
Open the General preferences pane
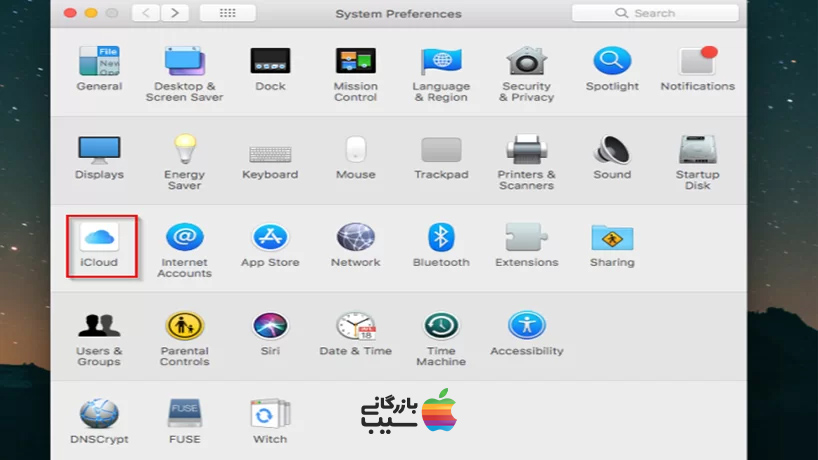pyautogui.click(x=99, y=68)
